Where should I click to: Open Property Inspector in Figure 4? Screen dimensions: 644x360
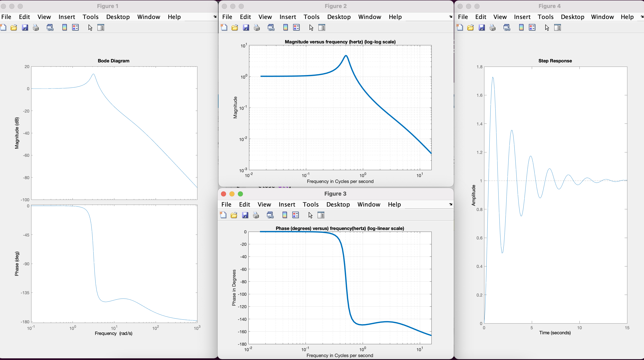coord(558,27)
